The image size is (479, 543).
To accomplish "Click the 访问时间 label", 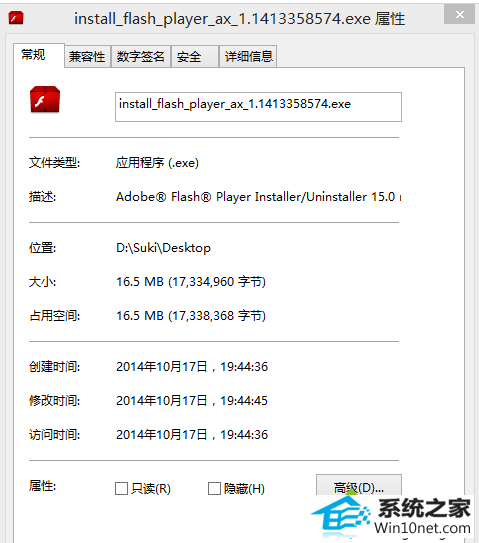I will [54, 435].
